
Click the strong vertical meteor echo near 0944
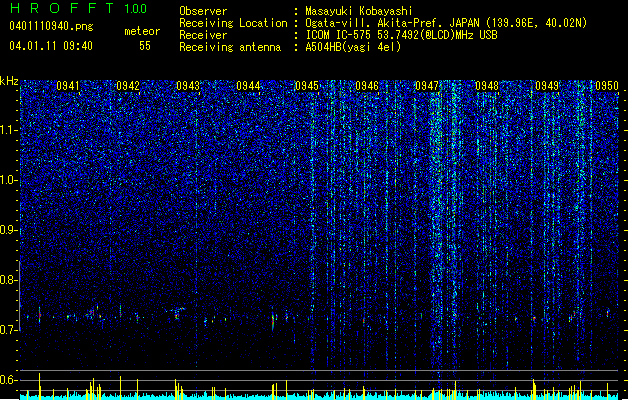273,319
